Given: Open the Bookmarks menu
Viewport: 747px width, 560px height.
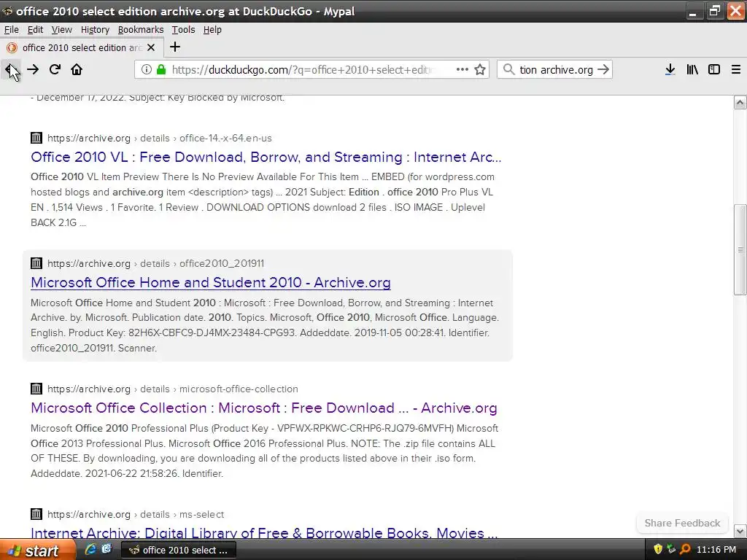Looking at the screenshot, I should coord(141,29).
